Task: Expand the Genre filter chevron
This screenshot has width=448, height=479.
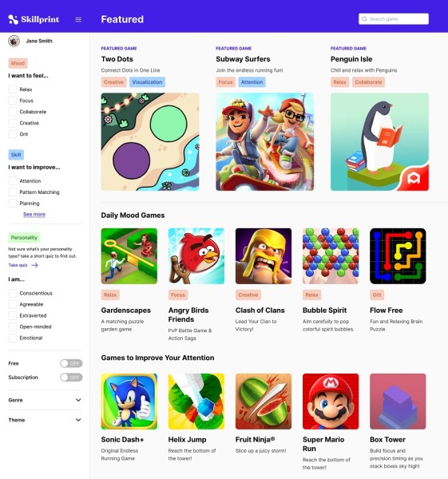Action: point(78,400)
